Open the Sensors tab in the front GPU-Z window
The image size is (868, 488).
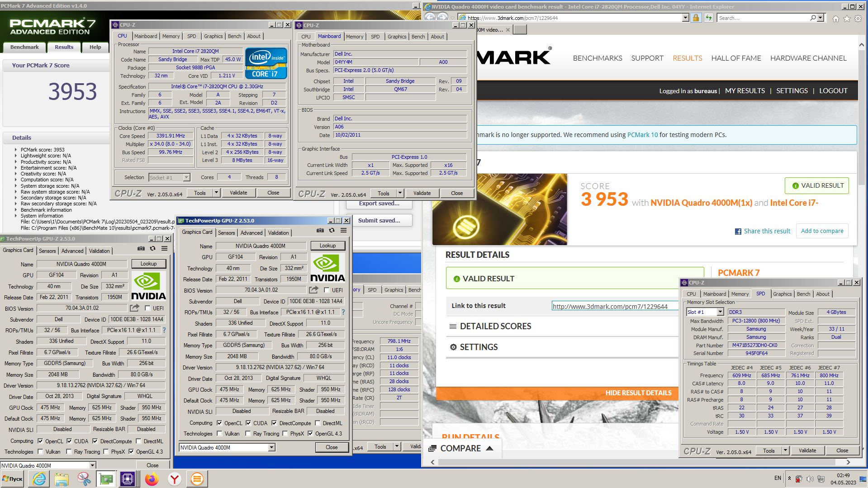point(226,232)
